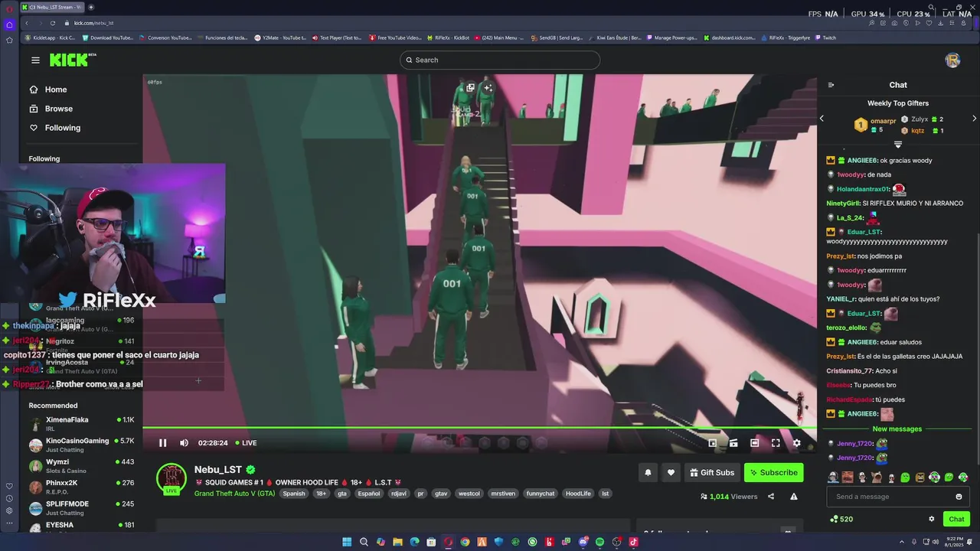Screen dimensions: 980x551
Task: Send message with Chat button
Action: 957,519
